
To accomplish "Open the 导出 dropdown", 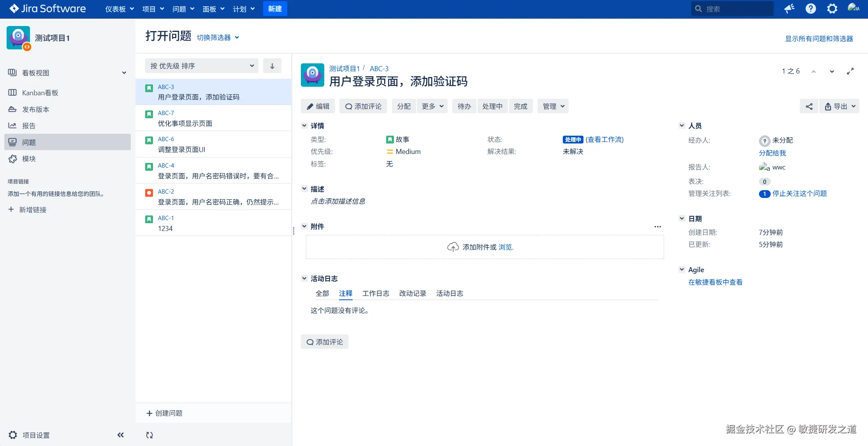I will pos(840,107).
